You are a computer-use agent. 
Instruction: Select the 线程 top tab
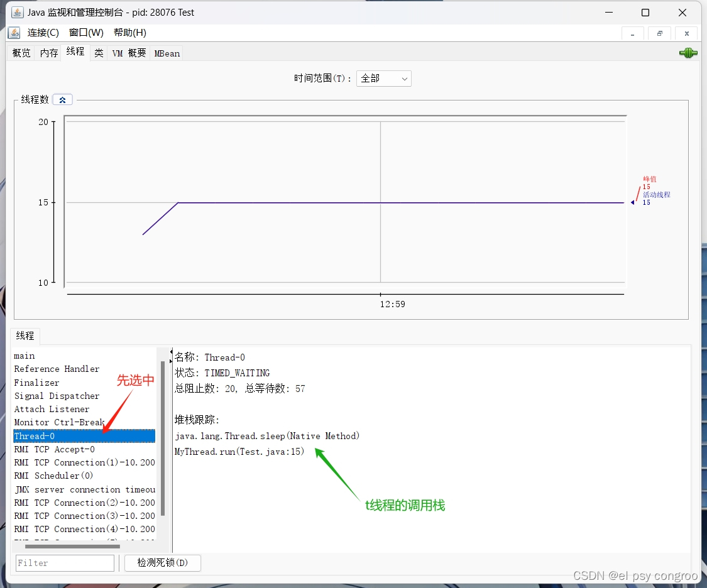75,52
